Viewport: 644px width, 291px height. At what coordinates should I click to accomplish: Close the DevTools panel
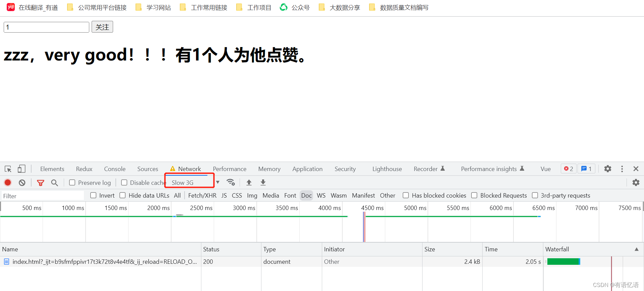(x=636, y=169)
